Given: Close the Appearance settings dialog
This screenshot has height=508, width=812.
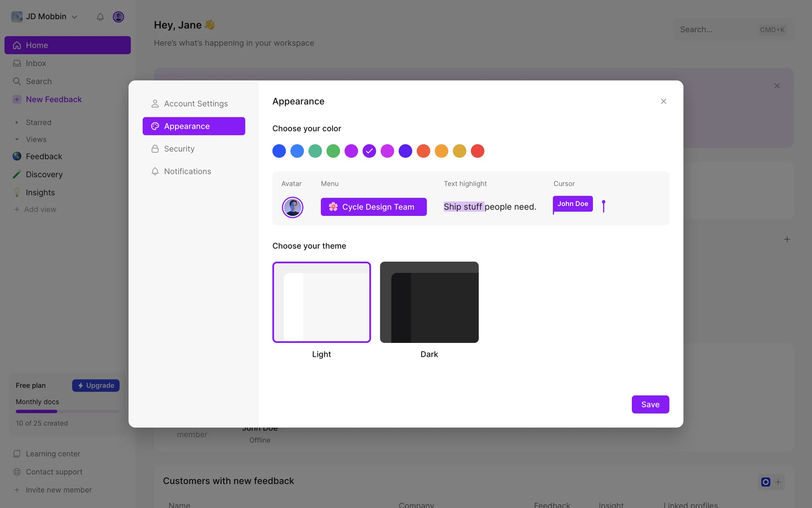Looking at the screenshot, I should (664, 102).
